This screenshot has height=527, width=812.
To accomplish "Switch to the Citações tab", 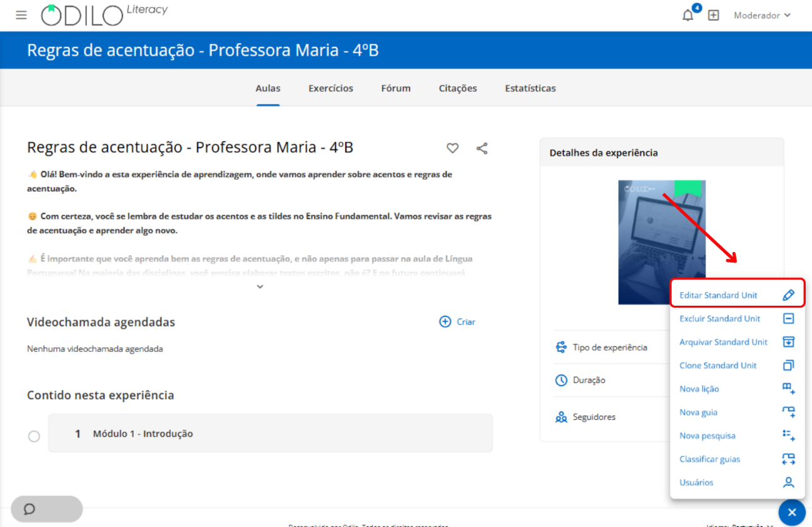I will (x=458, y=88).
